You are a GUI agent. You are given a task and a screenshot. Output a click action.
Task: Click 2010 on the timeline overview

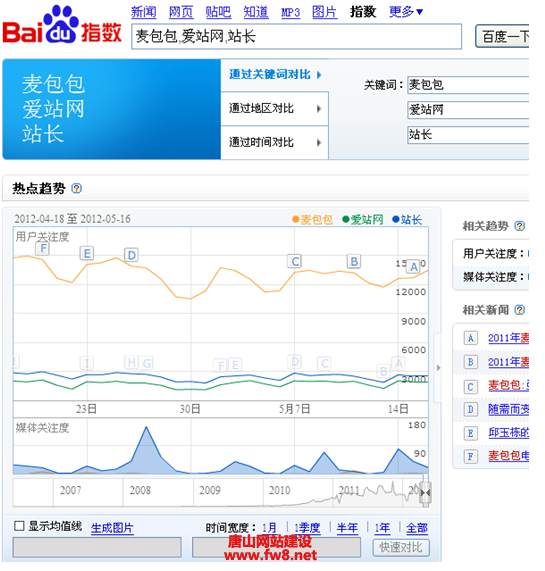point(280,491)
